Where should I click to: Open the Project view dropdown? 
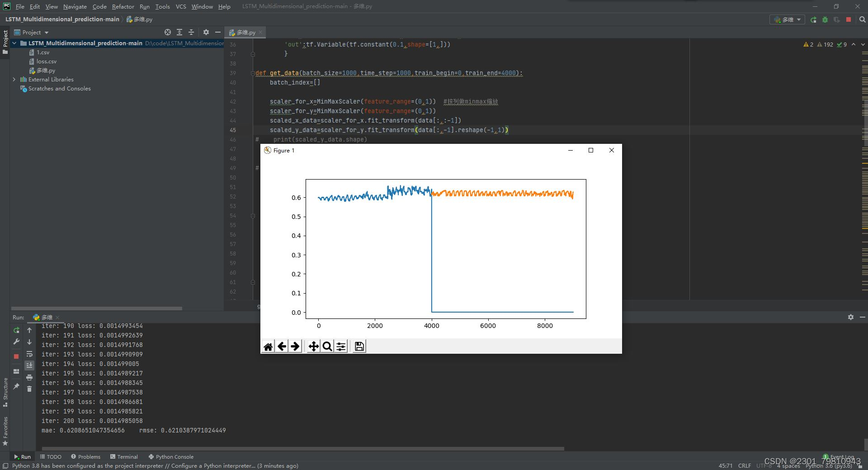tap(32, 32)
